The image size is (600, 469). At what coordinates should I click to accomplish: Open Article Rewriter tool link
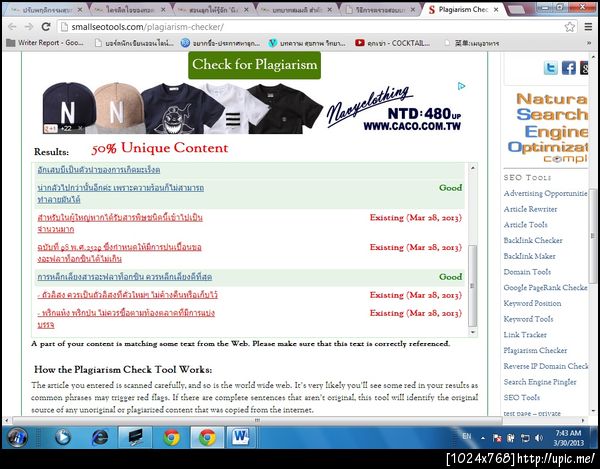(x=530, y=209)
